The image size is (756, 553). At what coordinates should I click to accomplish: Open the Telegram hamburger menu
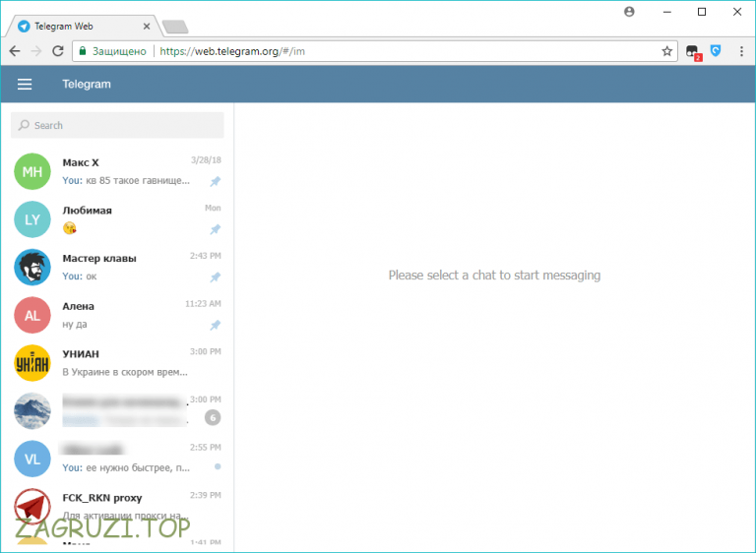25,85
